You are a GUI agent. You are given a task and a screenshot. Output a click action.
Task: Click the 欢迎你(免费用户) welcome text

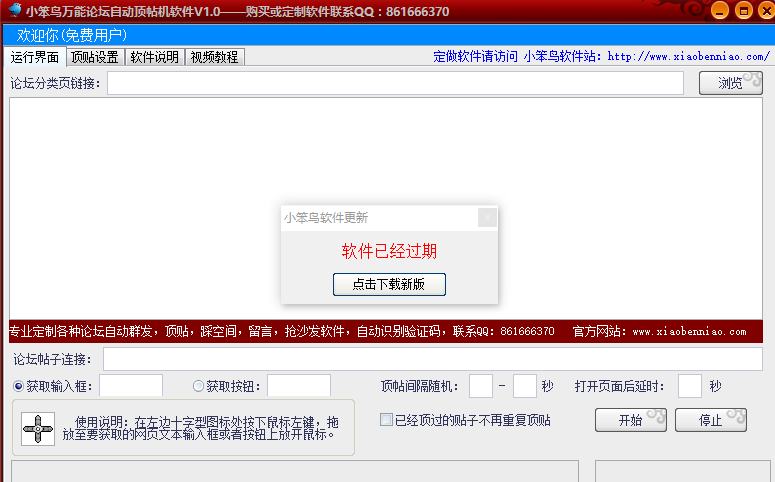point(72,35)
